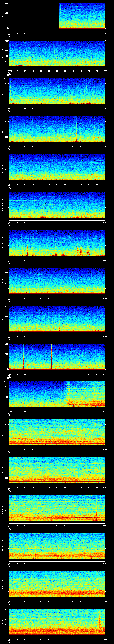Image resolution: width=114 pixels, height=644 pixels.
Task: Click the 1000 Hz axis label on the 6:12 spectrogram
Action: coord(6,306)
